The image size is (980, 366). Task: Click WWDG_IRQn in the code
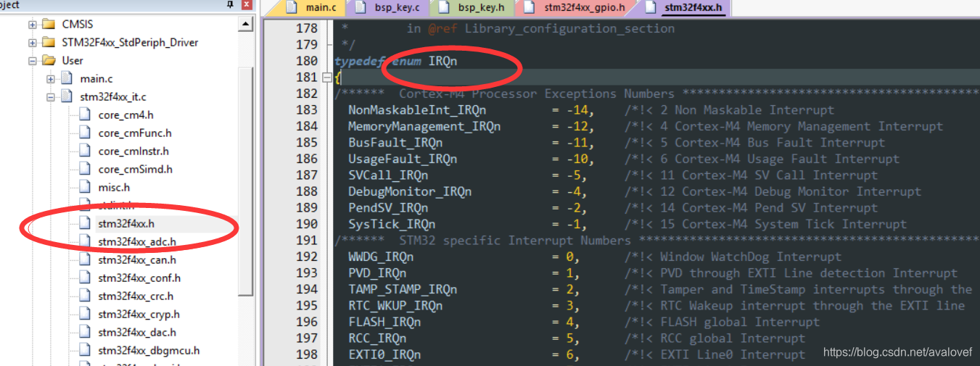pyautogui.click(x=381, y=257)
